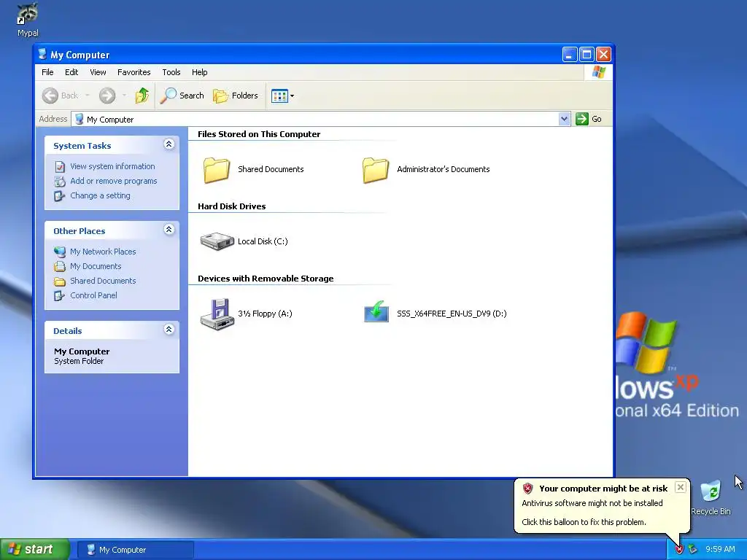This screenshot has width=747, height=560.
Task: Open Shared Documents link in sidebar
Action: 103,281
